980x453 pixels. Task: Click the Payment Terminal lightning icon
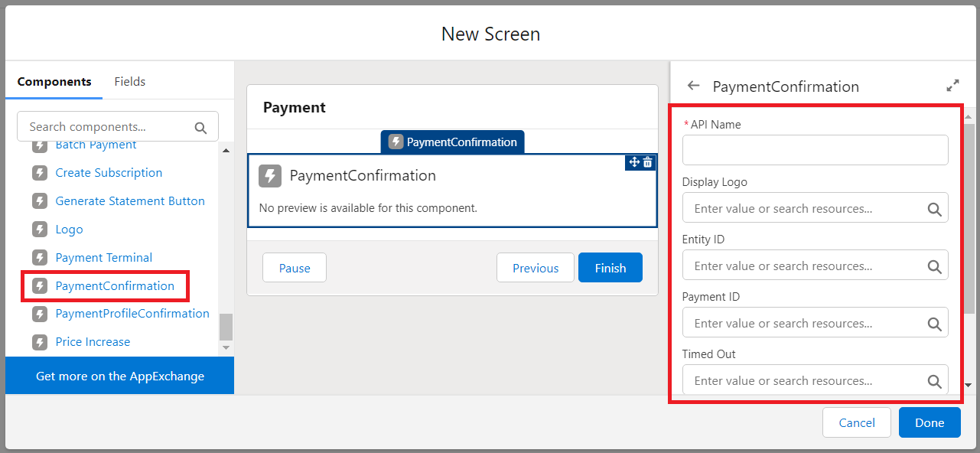pyautogui.click(x=40, y=258)
